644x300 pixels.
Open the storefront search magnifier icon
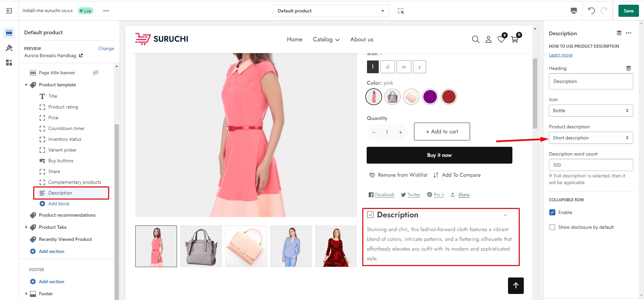click(x=475, y=40)
